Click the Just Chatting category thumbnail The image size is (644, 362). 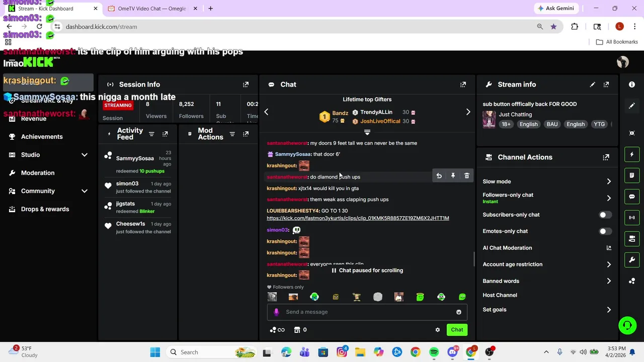489,120
